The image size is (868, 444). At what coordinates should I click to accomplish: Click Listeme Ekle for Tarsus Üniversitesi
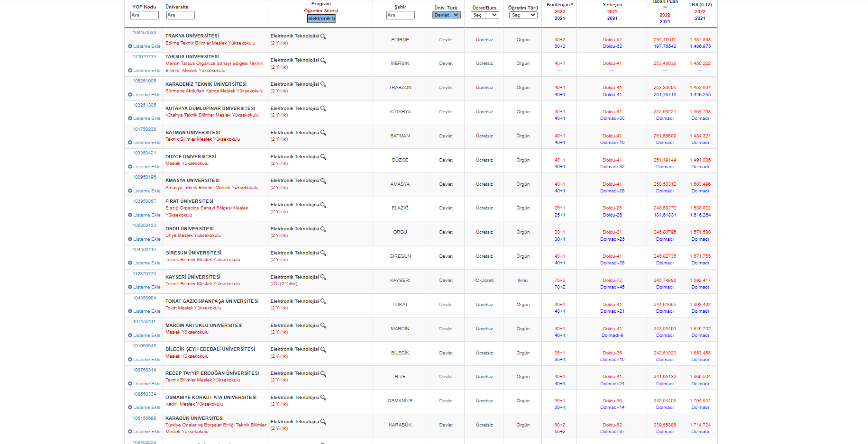(144, 71)
